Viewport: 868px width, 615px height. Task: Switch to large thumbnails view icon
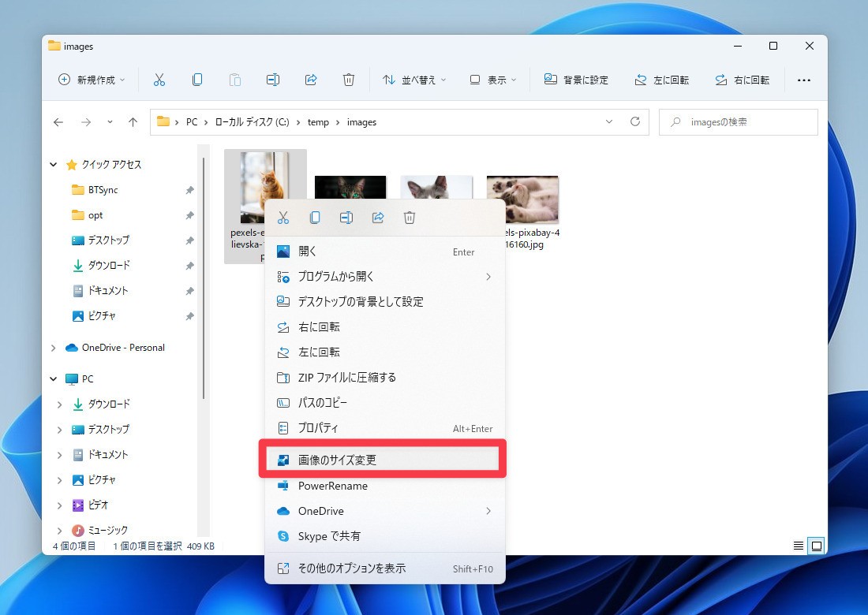click(x=817, y=546)
